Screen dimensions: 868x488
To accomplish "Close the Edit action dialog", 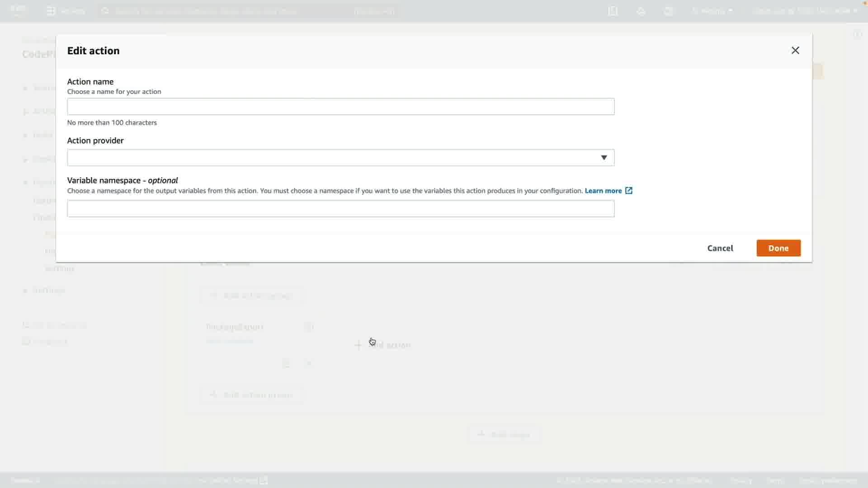I will point(795,51).
